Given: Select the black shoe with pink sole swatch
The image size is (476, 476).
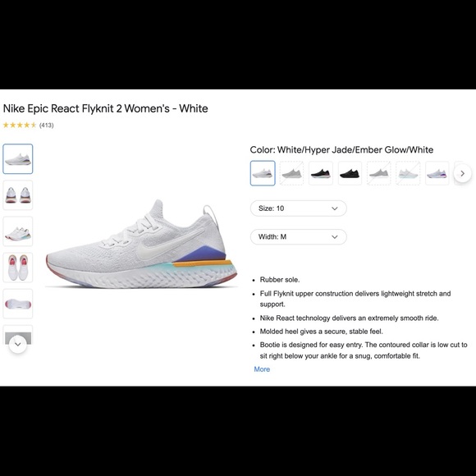Looking at the screenshot, I should point(321,173).
